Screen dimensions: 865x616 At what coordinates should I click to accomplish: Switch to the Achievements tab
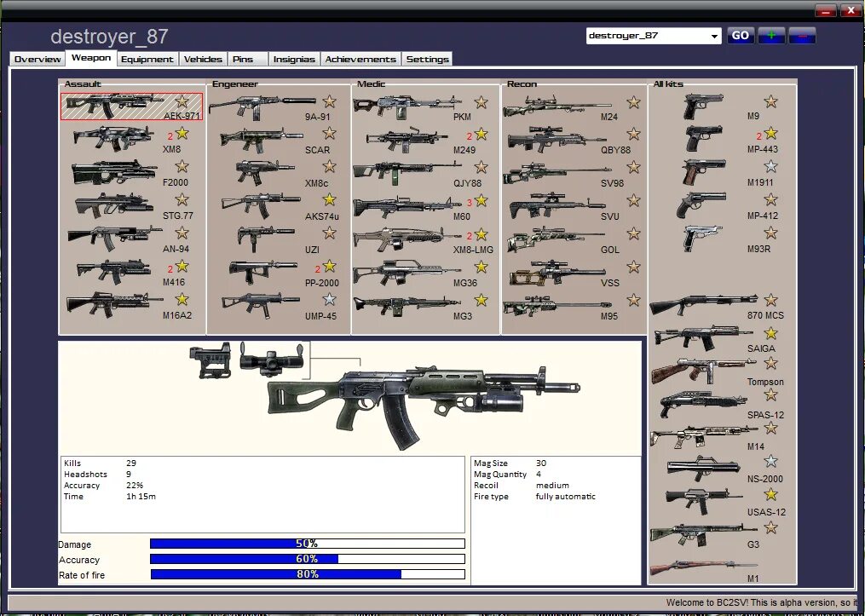pyautogui.click(x=360, y=59)
